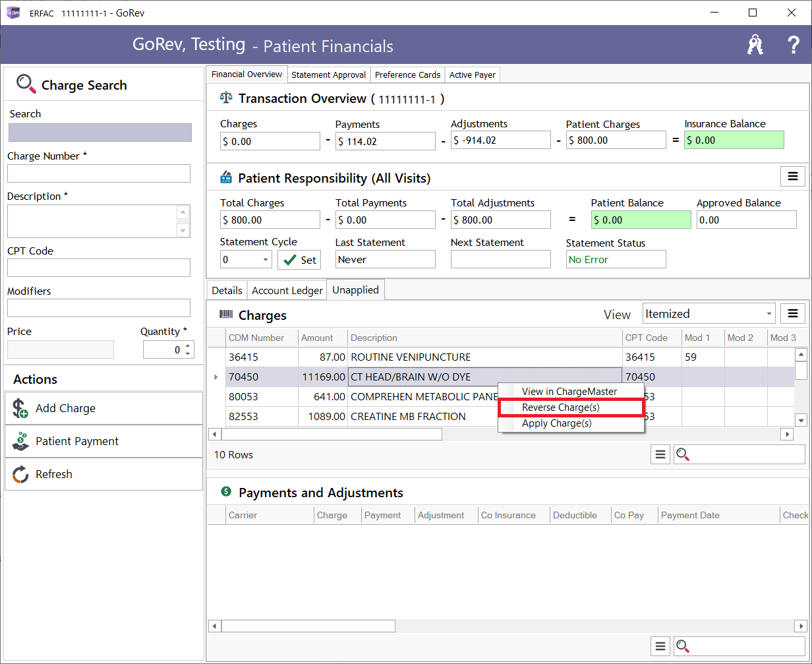Open the Patient Responsibility hamburger menu
The width and height of the screenshot is (812, 664).
click(x=793, y=176)
